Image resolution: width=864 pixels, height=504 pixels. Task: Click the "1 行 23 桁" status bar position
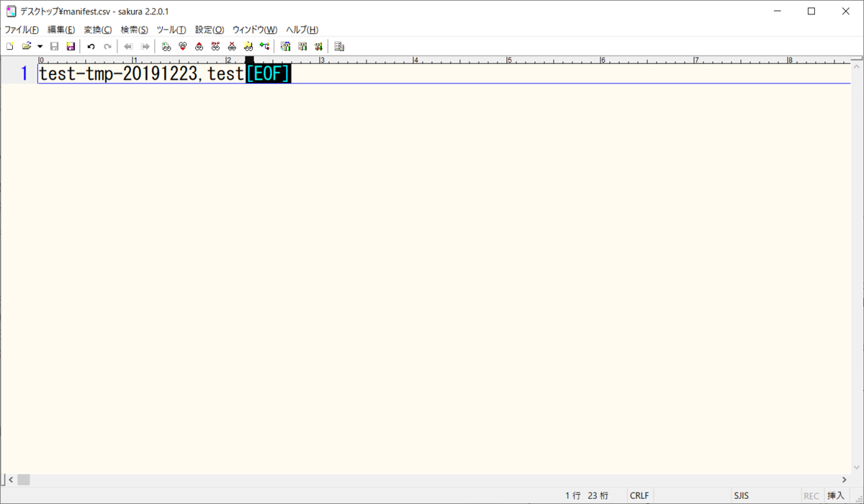click(587, 495)
